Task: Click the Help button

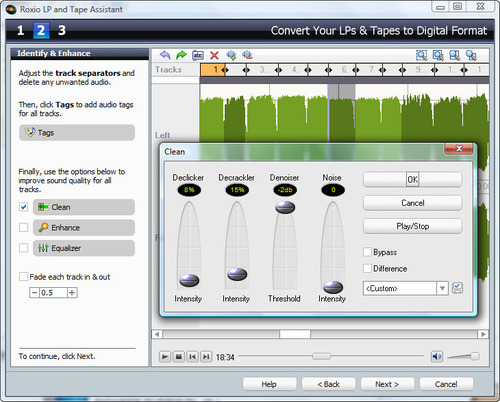Action: 269,384
